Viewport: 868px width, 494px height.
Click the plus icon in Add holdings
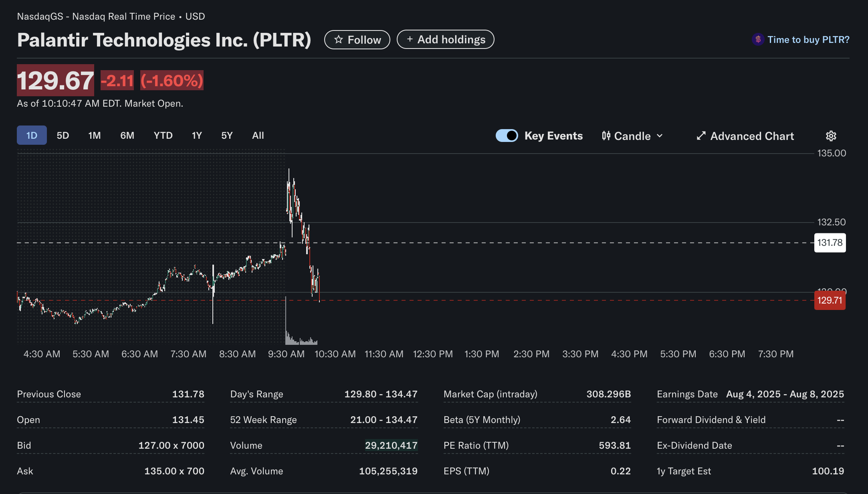tap(410, 39)
